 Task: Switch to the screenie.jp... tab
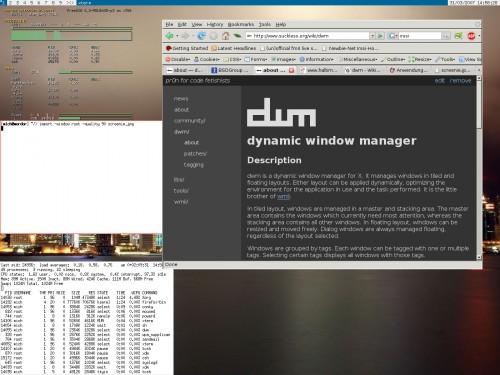(x=453, y=70)
